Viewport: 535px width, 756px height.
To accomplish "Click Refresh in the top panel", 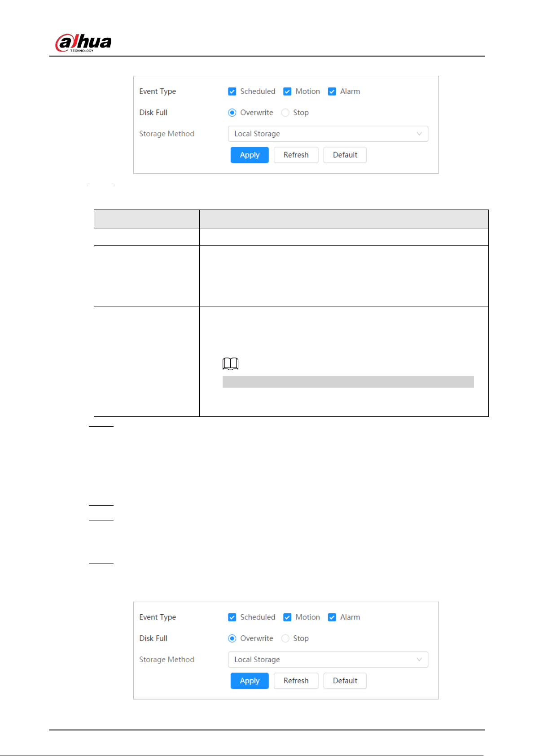I will tap(296, 155).
